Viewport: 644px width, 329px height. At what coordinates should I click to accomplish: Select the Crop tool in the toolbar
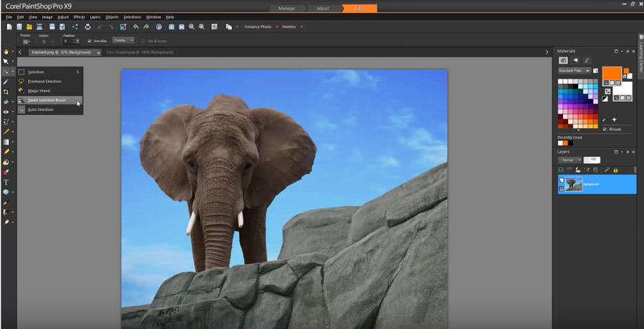pyautogui.click(x=6, y=92)
